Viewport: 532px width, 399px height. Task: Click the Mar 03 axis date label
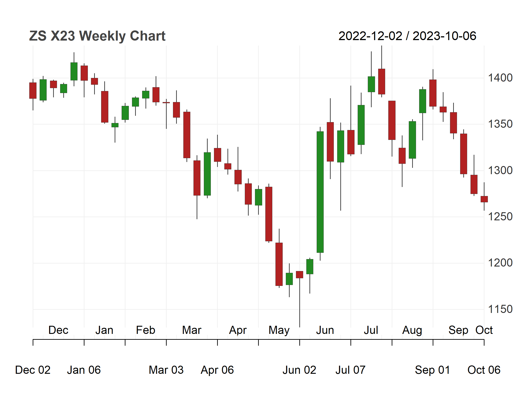coord(166,370)
